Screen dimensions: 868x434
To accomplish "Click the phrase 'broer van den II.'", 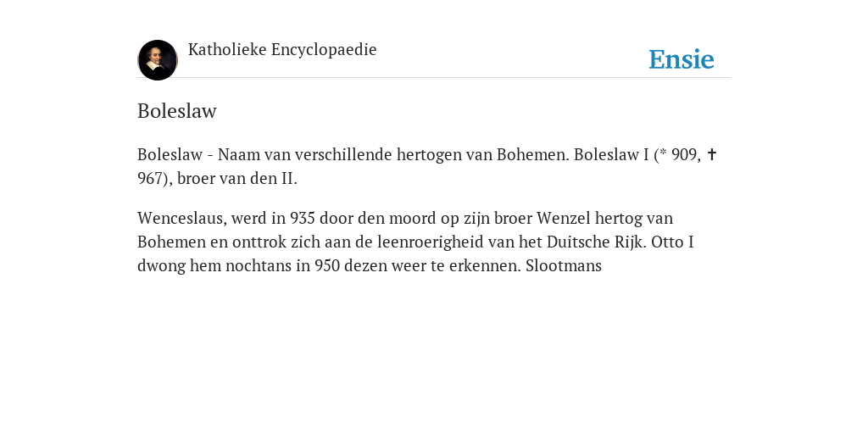I will 237,179.
